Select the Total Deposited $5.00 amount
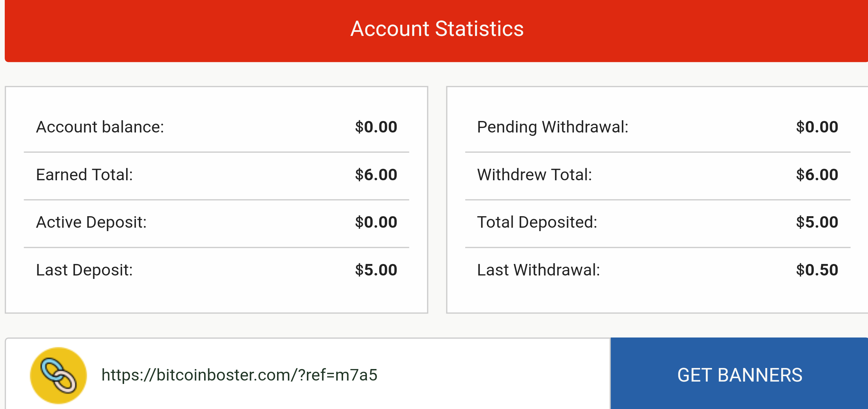The height and width of the screenshot is (409, 868). click(817, 222)
